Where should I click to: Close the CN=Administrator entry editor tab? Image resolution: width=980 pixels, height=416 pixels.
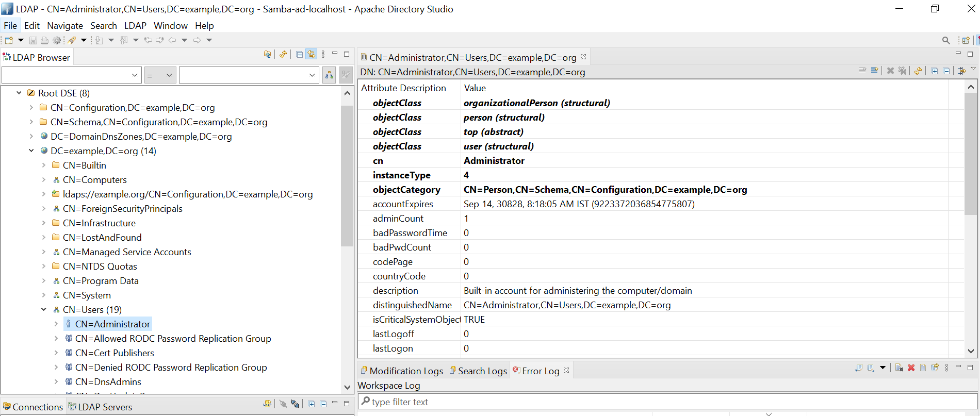pyautogui.click(x=583, y=57)
